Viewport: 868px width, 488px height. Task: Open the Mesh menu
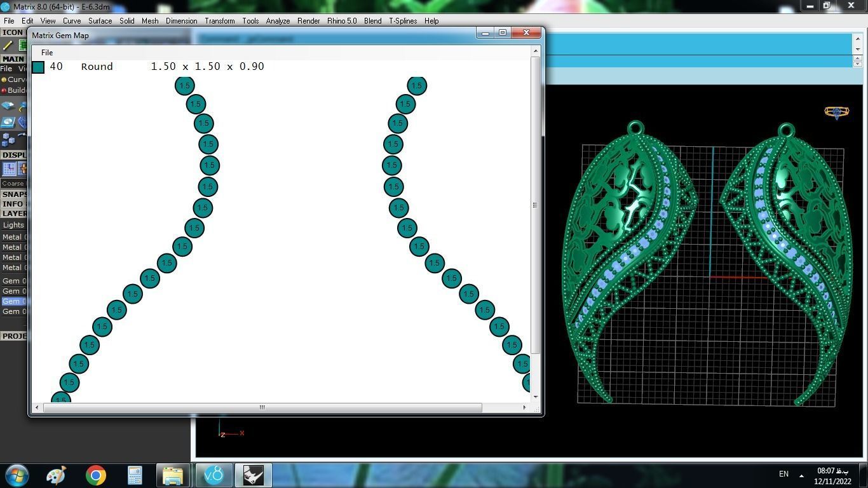click(x=150, y=21)
